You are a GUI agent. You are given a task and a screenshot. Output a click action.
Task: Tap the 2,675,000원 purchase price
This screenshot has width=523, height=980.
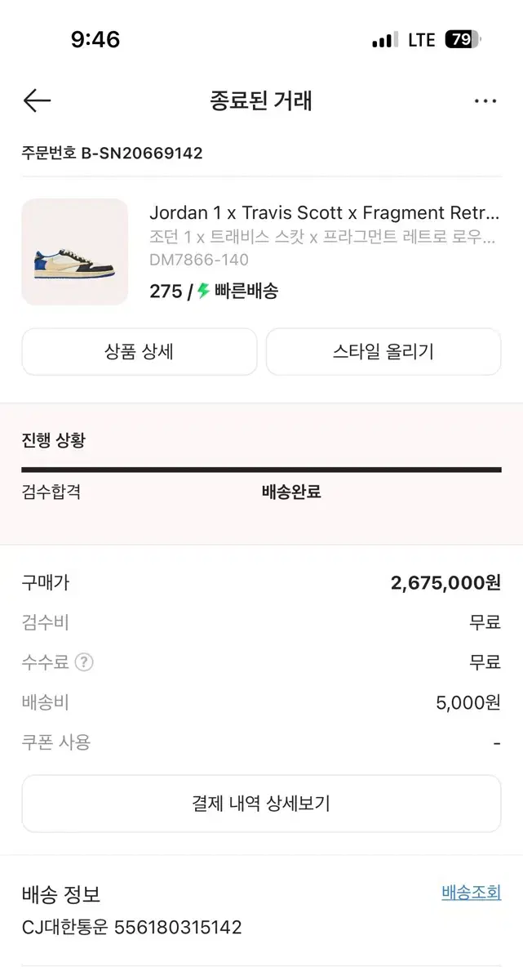pos(445,583)
